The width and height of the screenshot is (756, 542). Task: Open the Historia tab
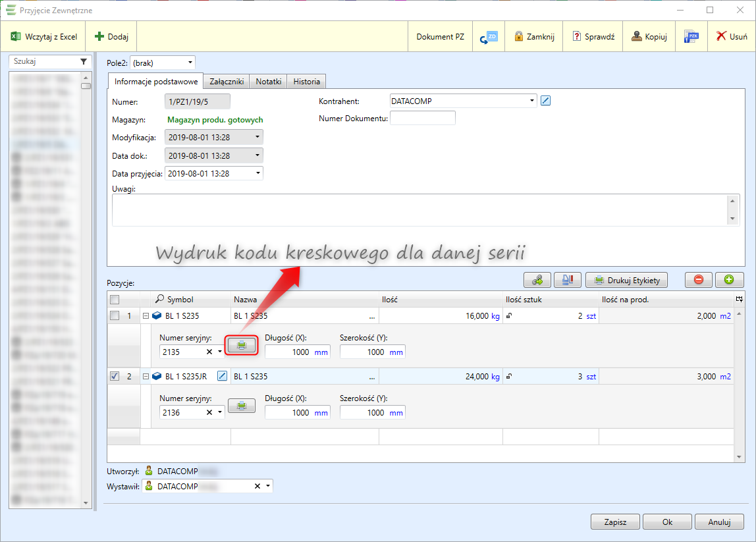point(306,82)
